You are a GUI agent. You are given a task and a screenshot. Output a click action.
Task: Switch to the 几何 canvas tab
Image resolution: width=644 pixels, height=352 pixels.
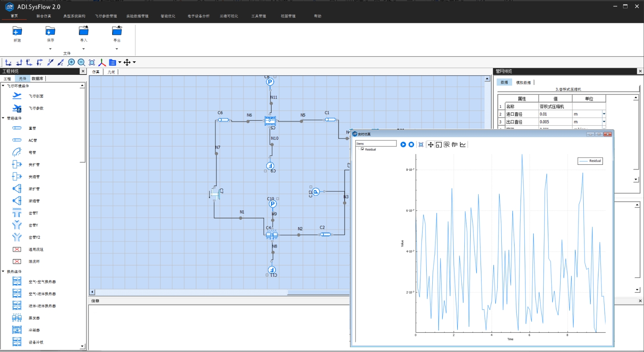(111, 72)
